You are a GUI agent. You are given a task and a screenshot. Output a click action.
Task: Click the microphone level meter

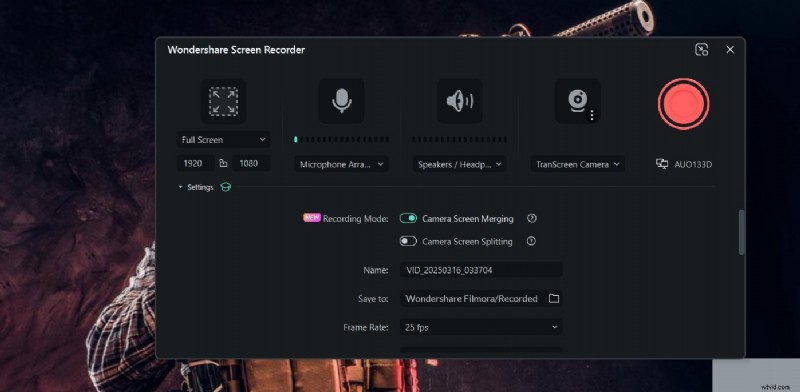(x=341, y=139)
